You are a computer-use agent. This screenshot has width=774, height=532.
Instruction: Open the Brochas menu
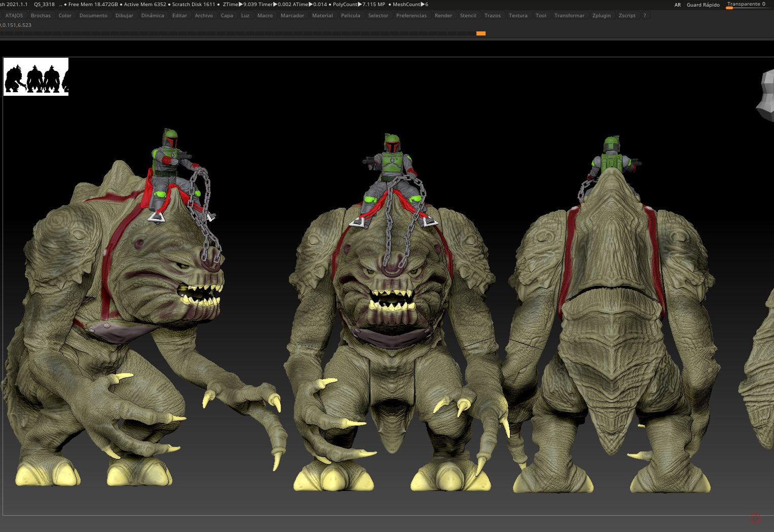click(x=41, y=16)
